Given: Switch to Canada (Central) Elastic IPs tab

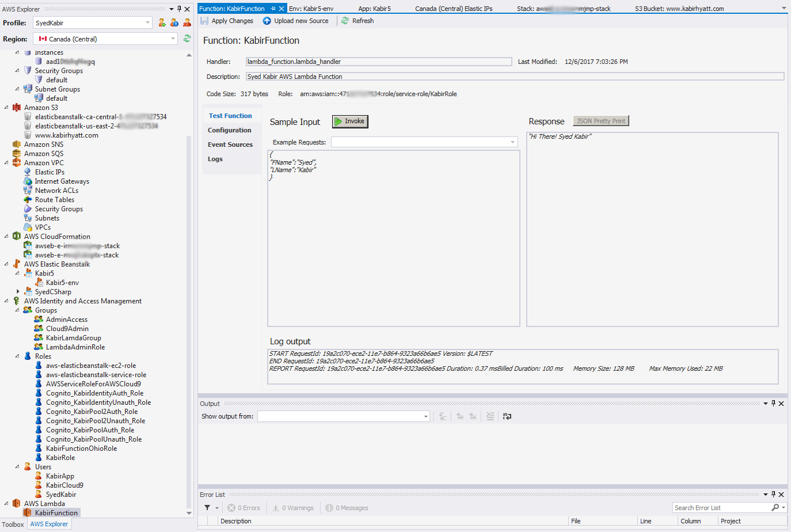Looking at the screenshot, I should pyautogui.click(x=454, y=9).
